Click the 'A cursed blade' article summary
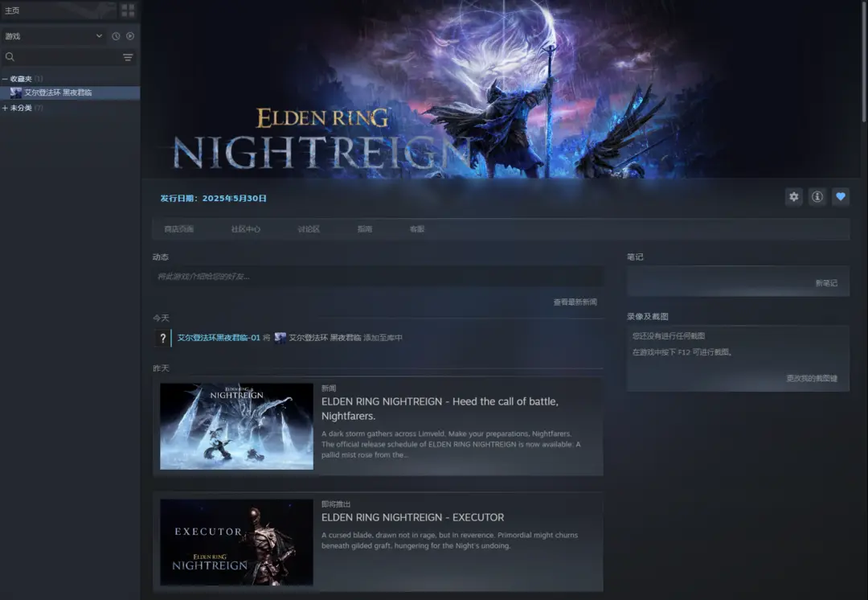868x600 pixels. click(x=449, y=540)
